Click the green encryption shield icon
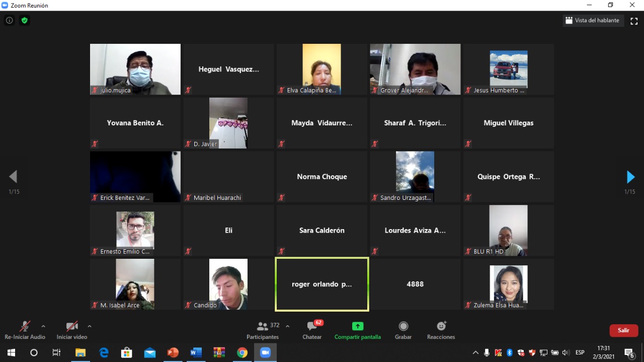 pyautogui.click(x=24, y=21)
